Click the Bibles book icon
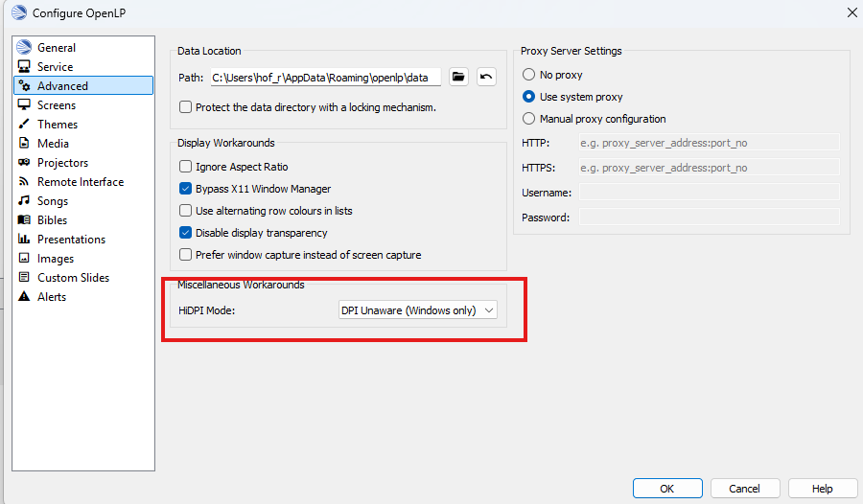Image resolution: width=863 pixels, height=504 pixels. pyautogui.click(x=25, y=220)
